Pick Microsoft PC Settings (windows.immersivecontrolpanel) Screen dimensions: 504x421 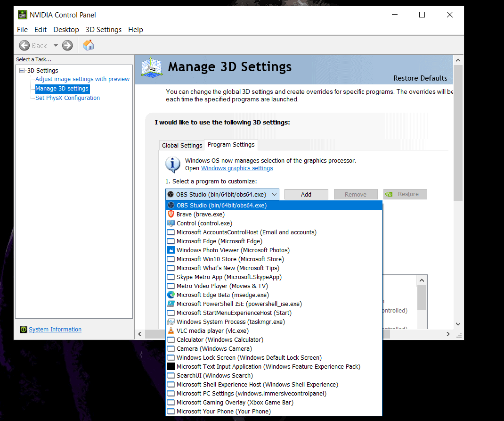pyautogui.click(x=274, y=393)
